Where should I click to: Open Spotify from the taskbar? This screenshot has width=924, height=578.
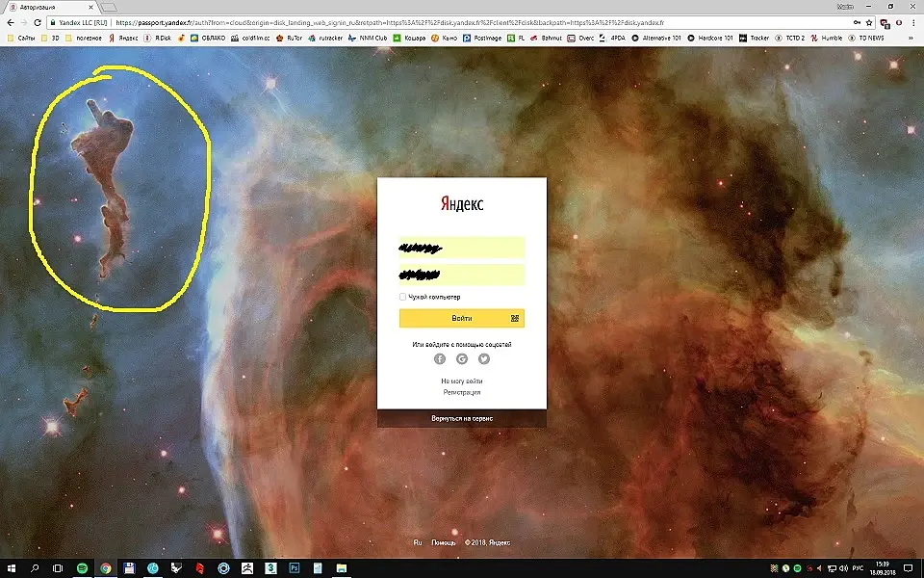point(82,568)
